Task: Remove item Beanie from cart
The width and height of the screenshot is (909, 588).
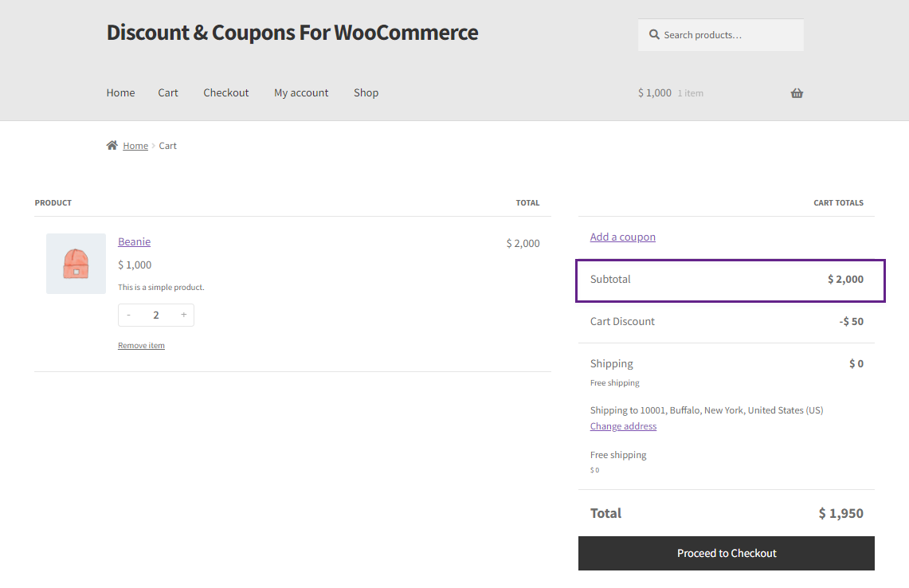Action: [x=142, y=346]
